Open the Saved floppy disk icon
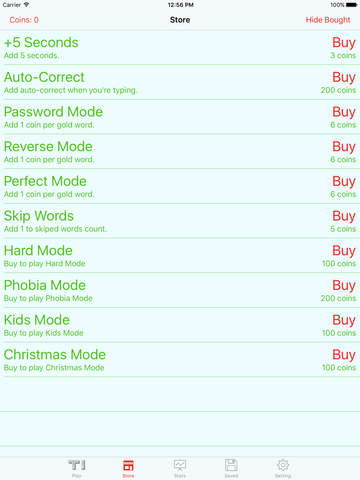360x480 pixels. pyautogui.click(x=231, y=465)
